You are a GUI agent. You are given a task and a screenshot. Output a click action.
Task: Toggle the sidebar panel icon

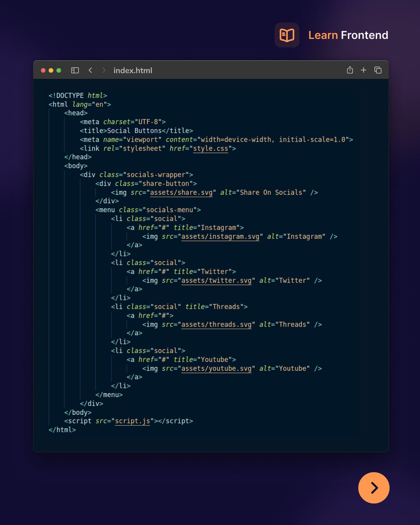pos(75,70)
